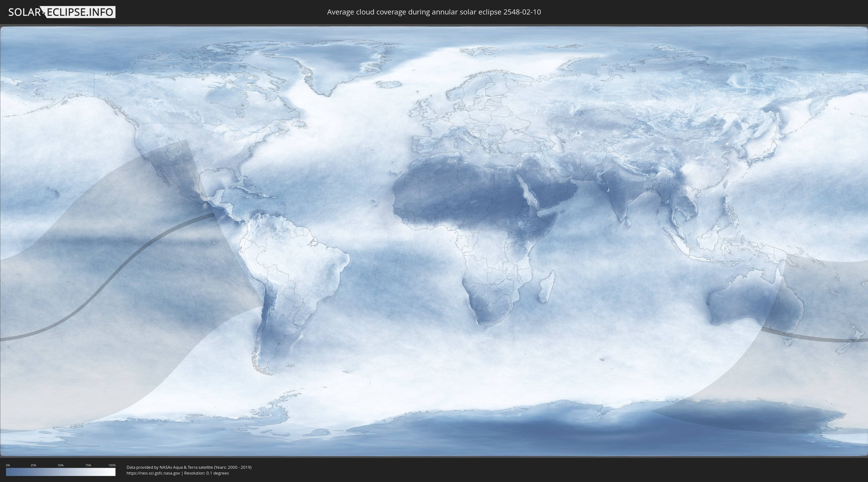Click the 75% legend label
The width and height of the screenshot is (868, 482).
pyautogui.click(x=88, y=465)
